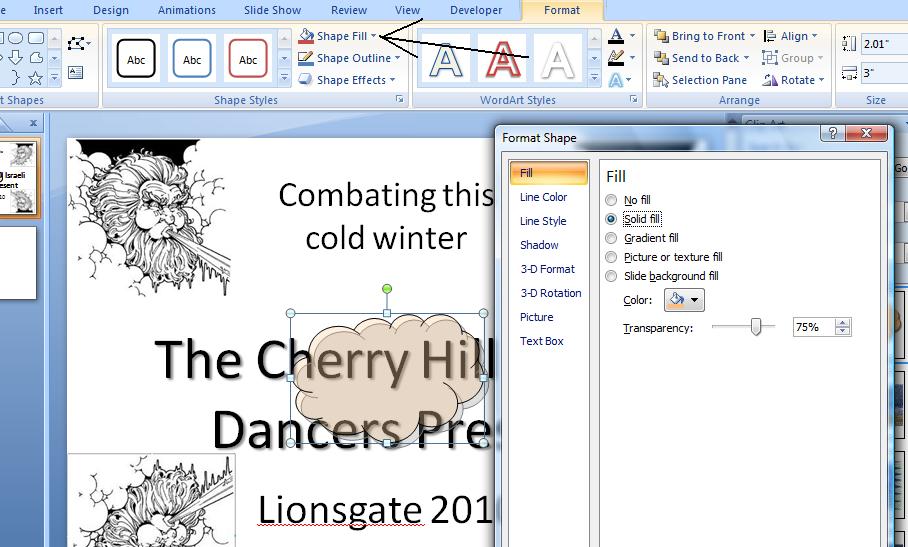
Task: Choose the blue outlined WordArt A style
Action: tap(445, 60)
